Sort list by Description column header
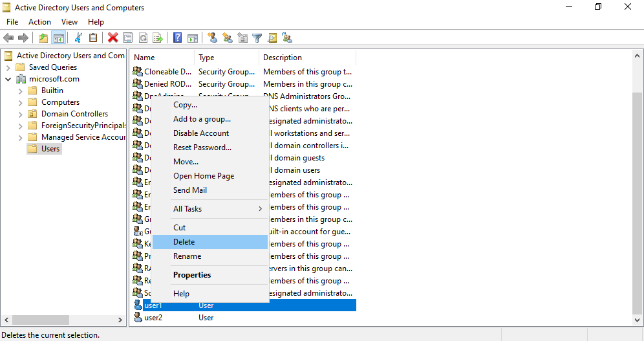The width and height of the screenshot is (644, 341). click(308, 58)
